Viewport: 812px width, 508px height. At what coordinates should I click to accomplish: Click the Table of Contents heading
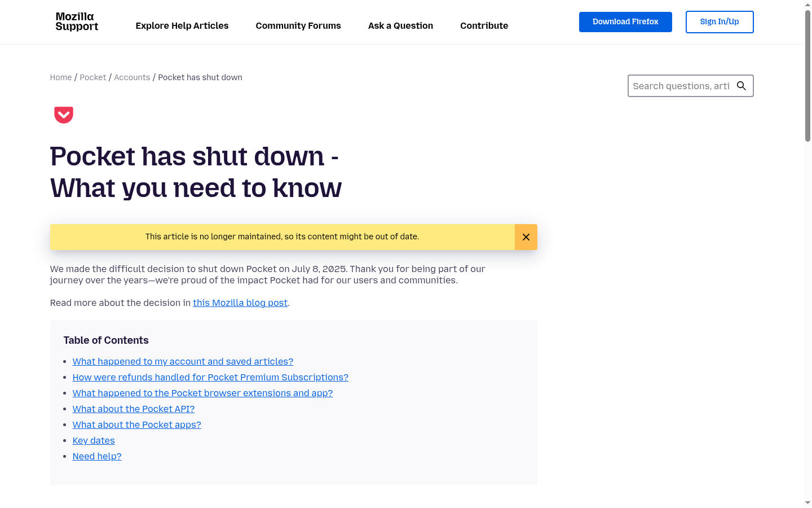106,340
